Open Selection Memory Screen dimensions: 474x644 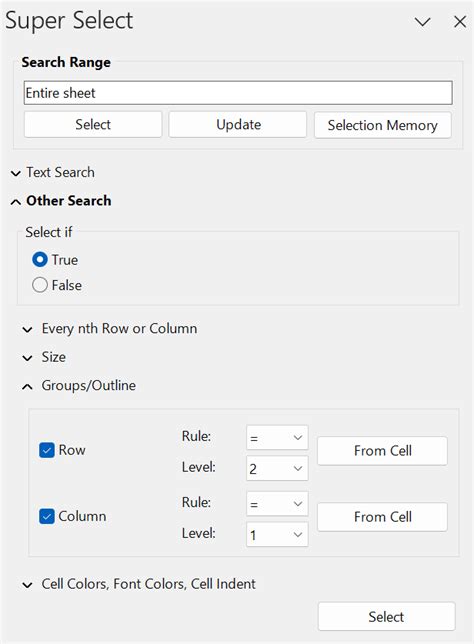pyautogui.click(x=382, y=125)
